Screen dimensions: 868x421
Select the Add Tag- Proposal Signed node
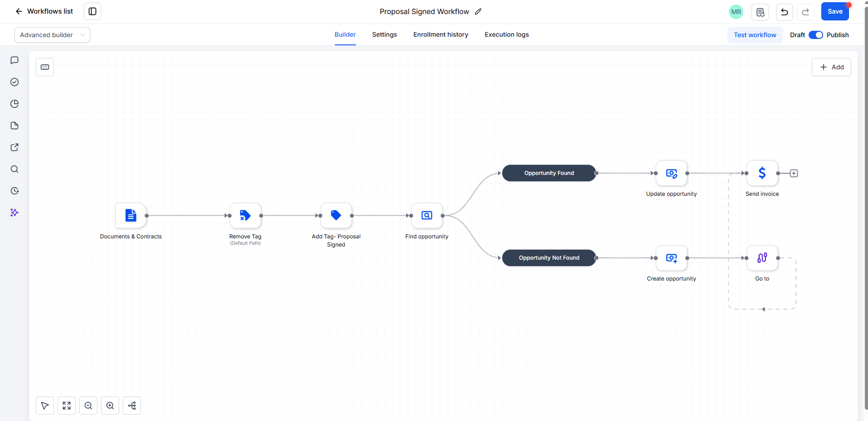pos(336,215)
